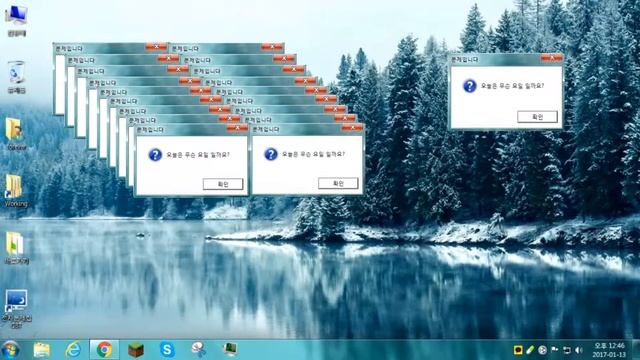Close the standalone dialog over the trees
The image size is (640, 360).
point(551,58)
